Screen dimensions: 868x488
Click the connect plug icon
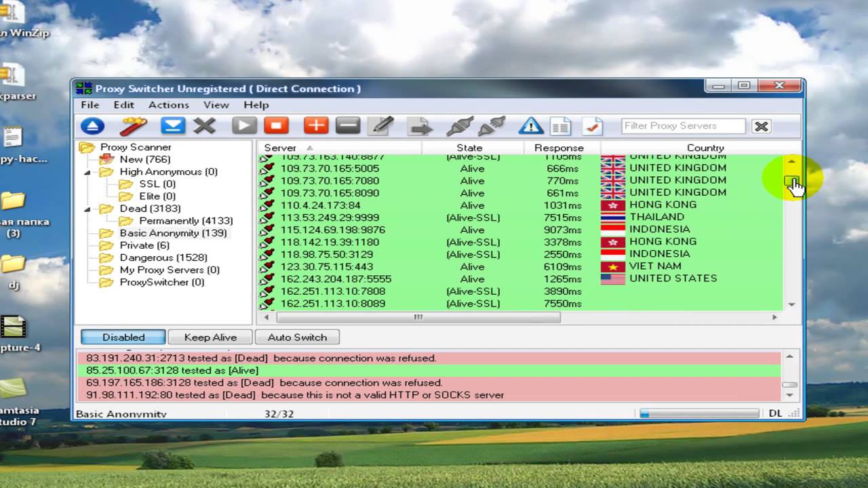459,126
